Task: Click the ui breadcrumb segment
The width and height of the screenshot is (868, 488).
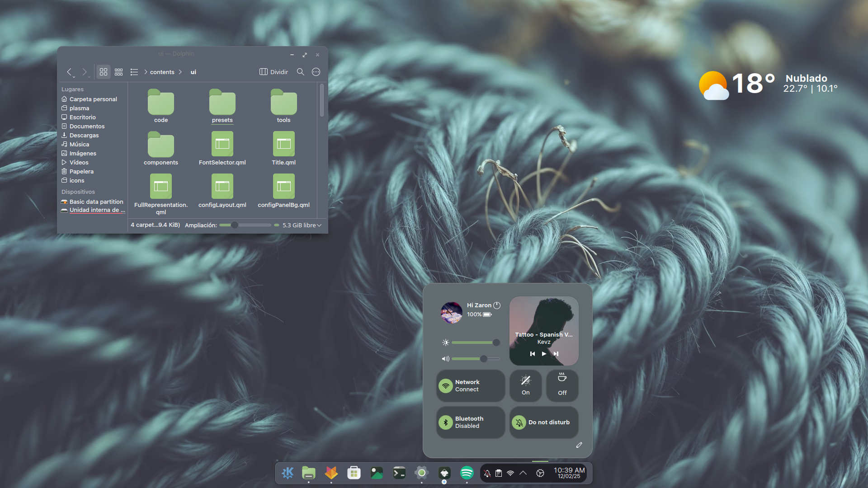Action: point(193,72)
